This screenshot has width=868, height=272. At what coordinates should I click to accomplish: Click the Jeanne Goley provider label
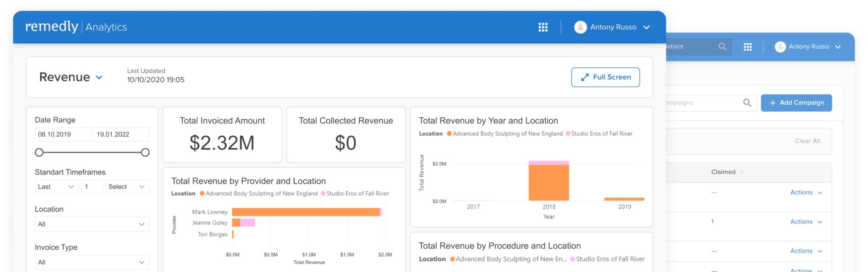pyautogui.click(x=210, y=222)
